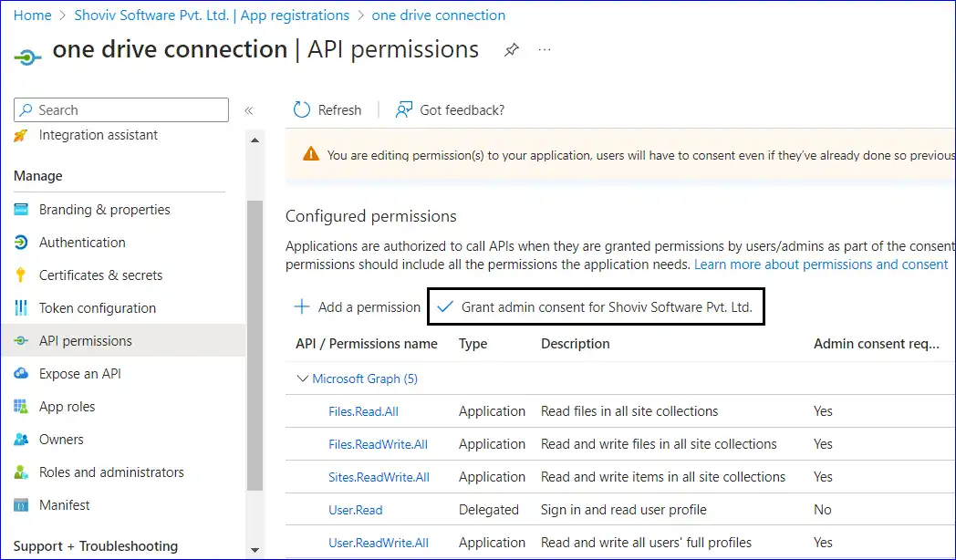Viewport: 956px width, 560px height.
Task: Click the Token configuration icon
Action: point(21,308)
